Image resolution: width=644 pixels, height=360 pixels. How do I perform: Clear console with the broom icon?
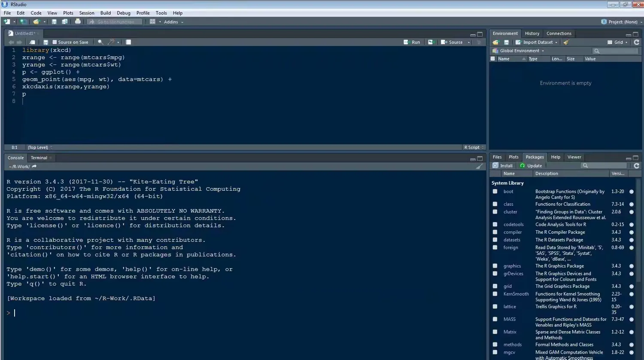[480, 166]
